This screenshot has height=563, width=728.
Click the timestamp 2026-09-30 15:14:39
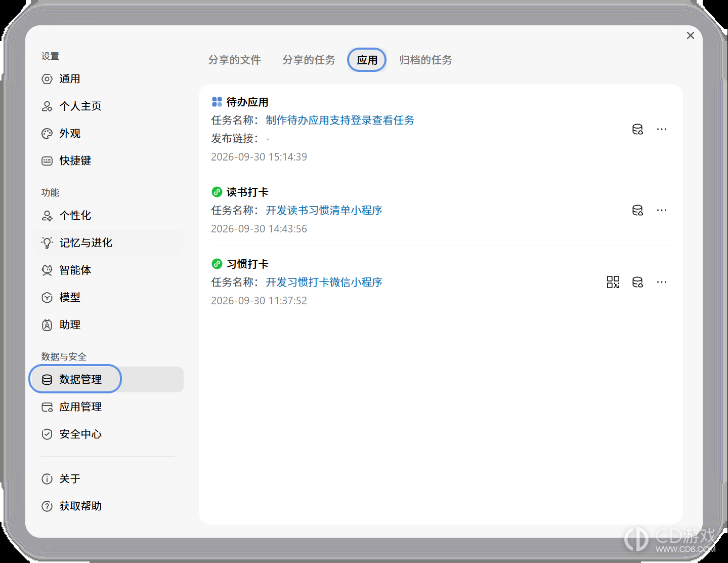click(259, 157)
